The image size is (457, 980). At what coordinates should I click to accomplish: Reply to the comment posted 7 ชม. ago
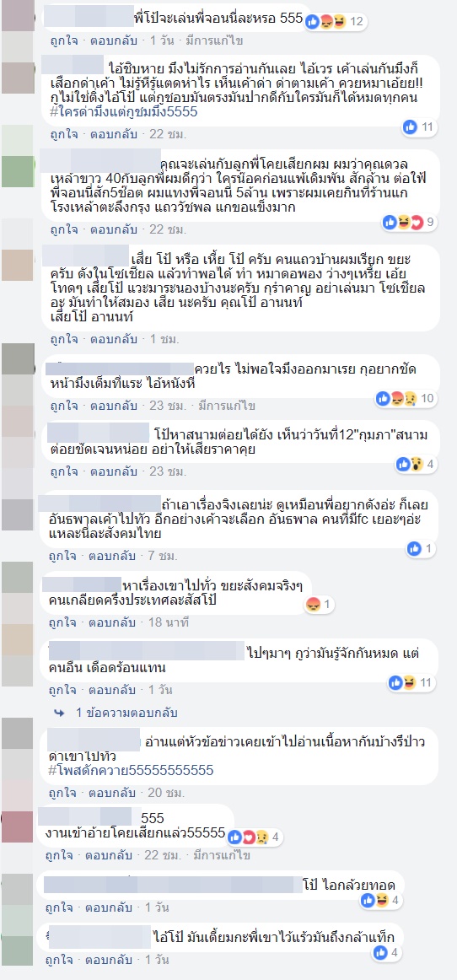point(112,554)
